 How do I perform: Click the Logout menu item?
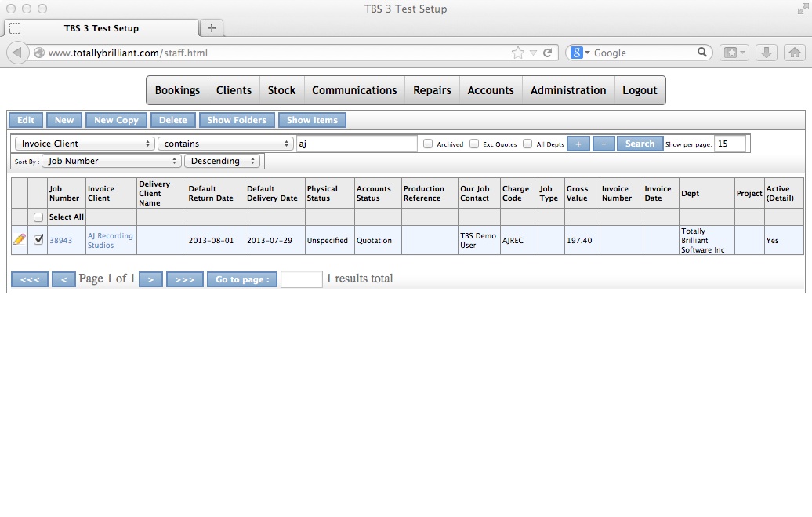[640, 90]
